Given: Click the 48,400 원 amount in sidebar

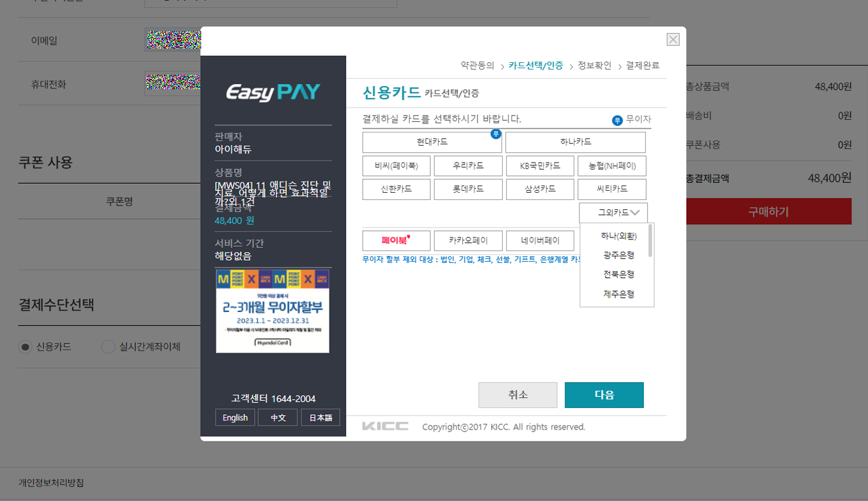Looking at the screenshot, I should pyautogui.click(x=234, y=220).
